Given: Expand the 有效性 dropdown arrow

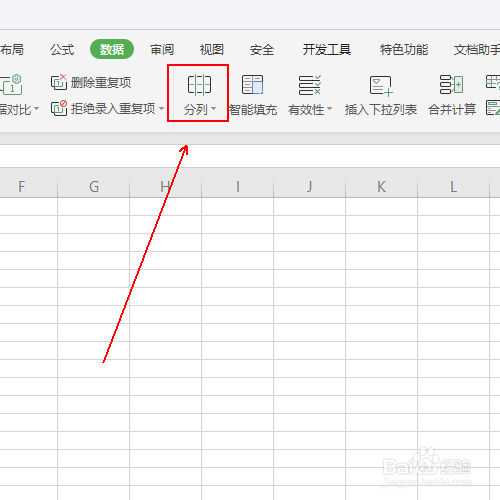Looking at the screenshot, I should 329,109.
